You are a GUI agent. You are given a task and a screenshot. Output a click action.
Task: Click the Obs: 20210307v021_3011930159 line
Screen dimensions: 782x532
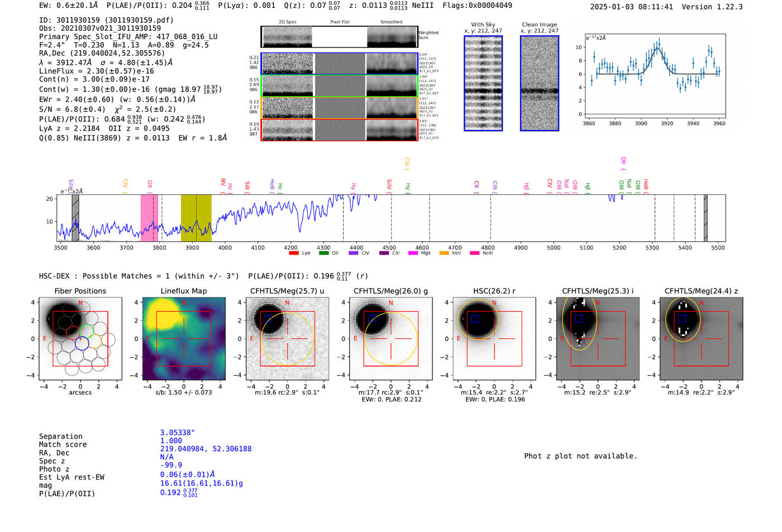click(100, 28)
